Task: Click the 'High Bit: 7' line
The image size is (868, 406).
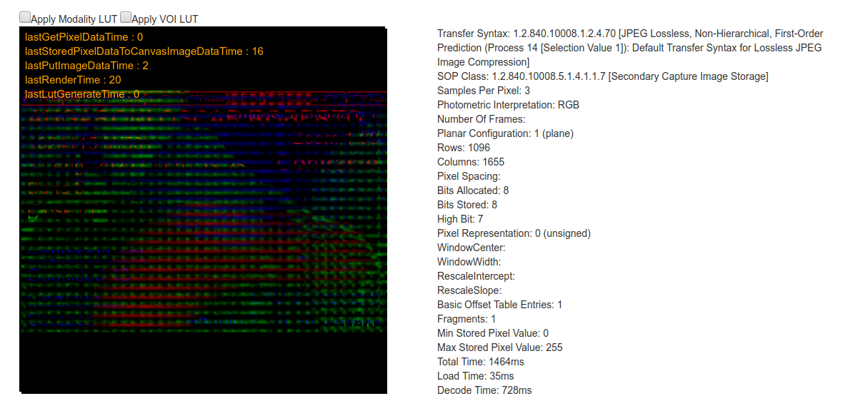Action: click(x=460, y=219)
